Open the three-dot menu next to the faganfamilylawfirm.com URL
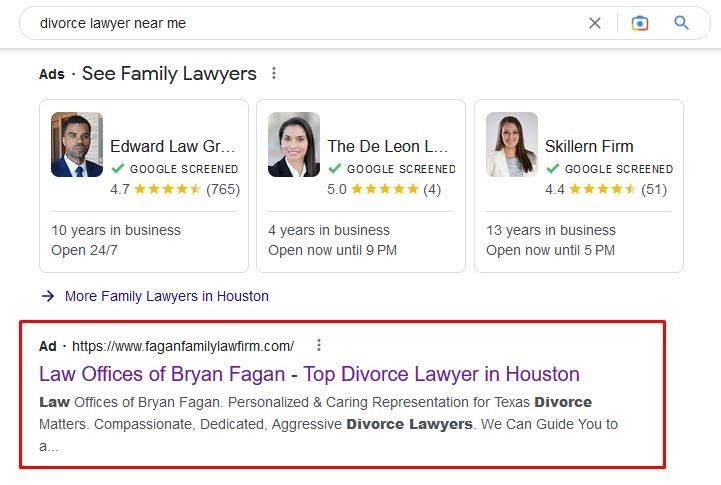The image size is (721, 485). click(x=319, y=345)
